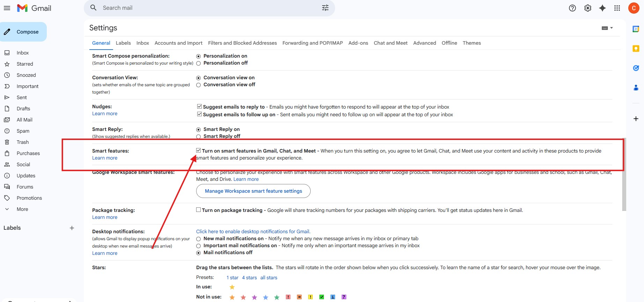Open Google Calendar side panel icon
Image resolution: width=644 pixels, height=302 pixels.
click(x=636, y=29)
